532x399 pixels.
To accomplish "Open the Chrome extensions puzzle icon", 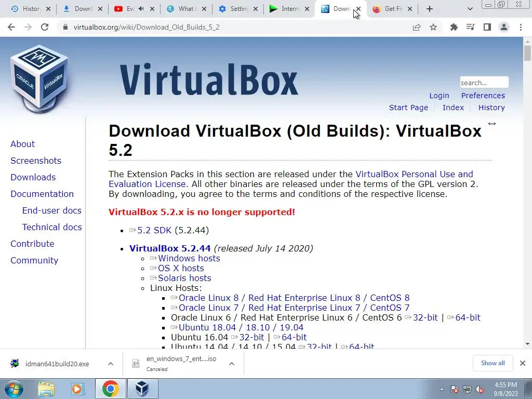I will pos(454,27).
